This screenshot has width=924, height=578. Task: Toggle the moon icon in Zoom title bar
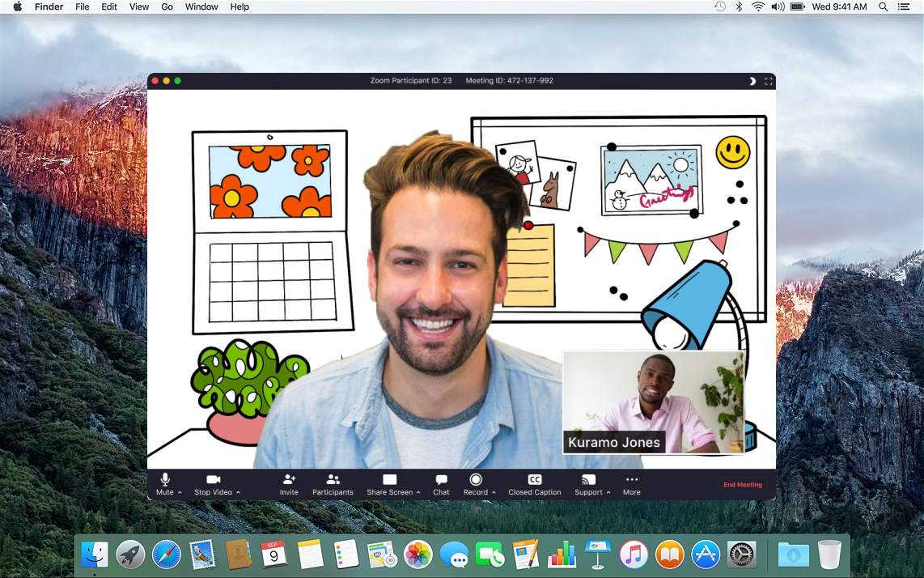click(x=752, y=81)
